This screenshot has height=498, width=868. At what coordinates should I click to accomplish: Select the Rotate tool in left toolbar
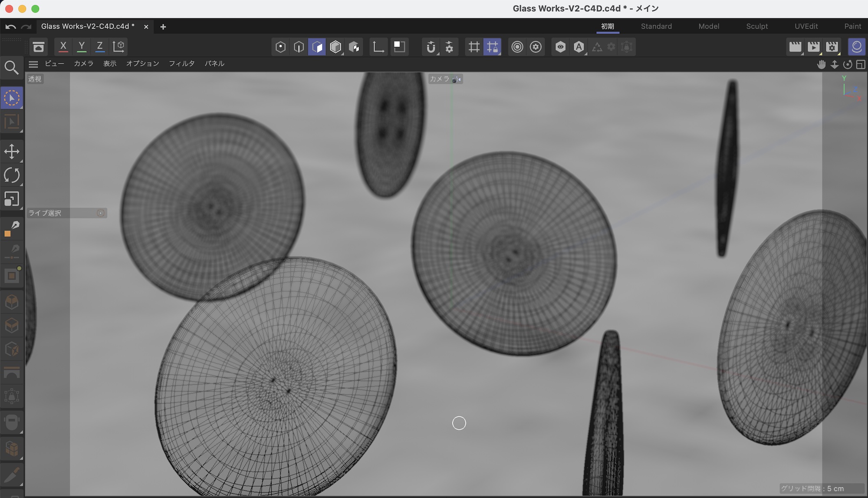(12, 175)
